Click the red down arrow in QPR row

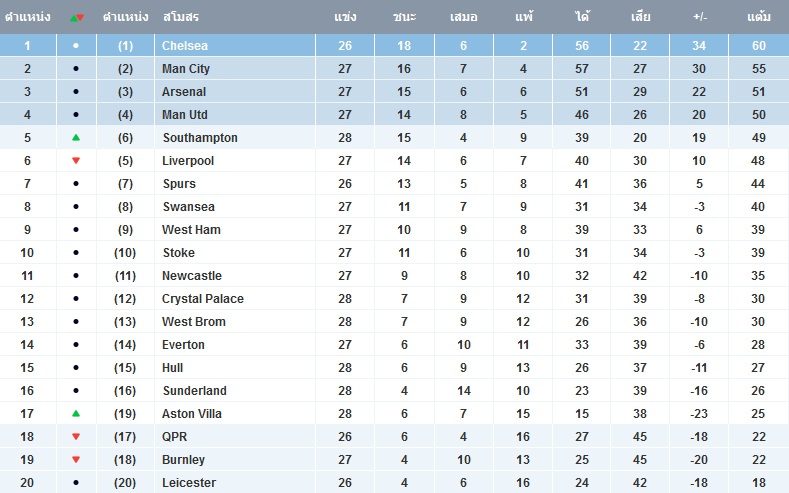pyautogui.click(x=76, y=437)
